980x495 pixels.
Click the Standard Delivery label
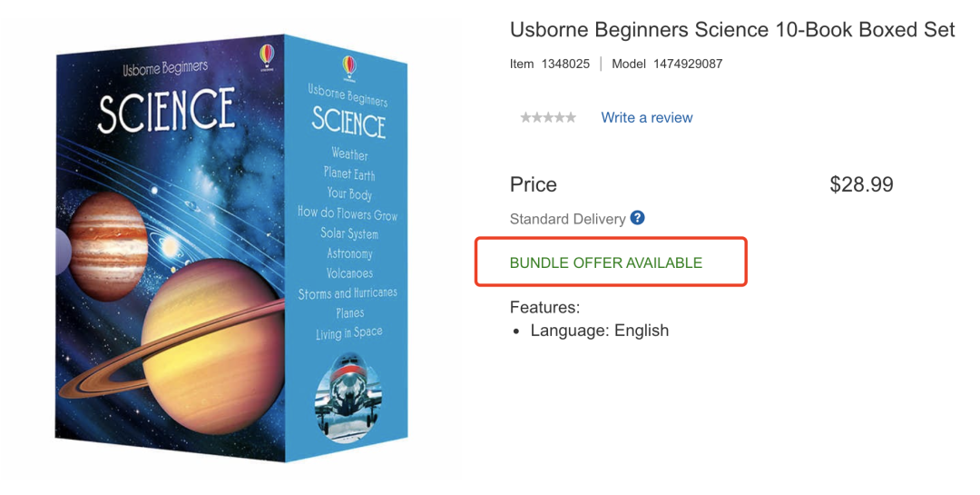pos(567,219)
